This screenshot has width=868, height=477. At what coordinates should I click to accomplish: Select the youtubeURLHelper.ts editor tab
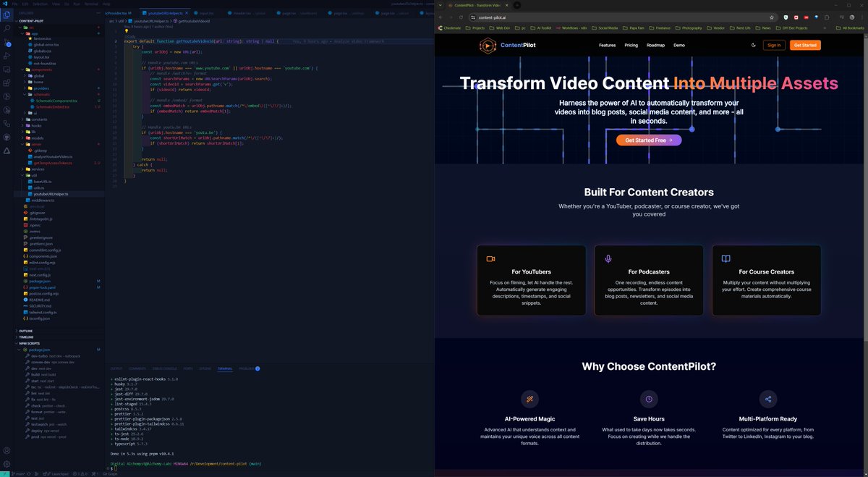(x=165, y=13)
